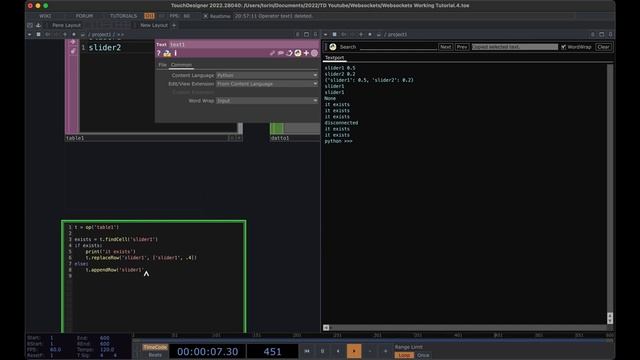Expand the Edit/View Extension dropdown

click(x=267, y=84)
